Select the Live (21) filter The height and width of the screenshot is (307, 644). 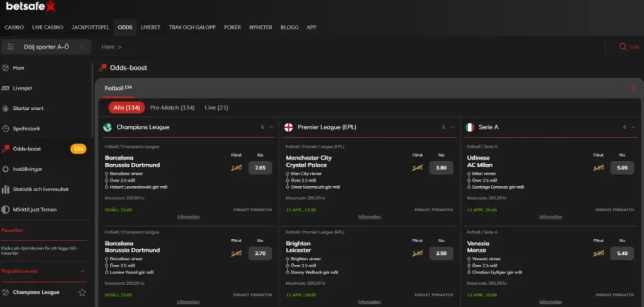coord(216,108)
